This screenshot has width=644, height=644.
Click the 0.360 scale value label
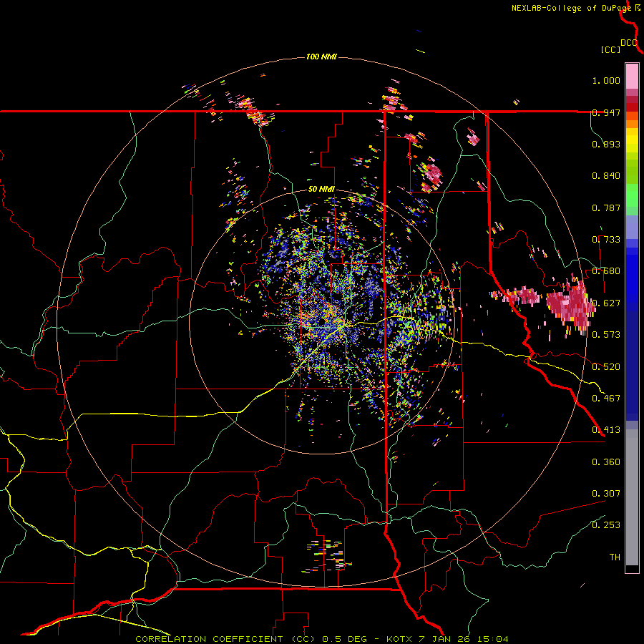click(606, 462)
